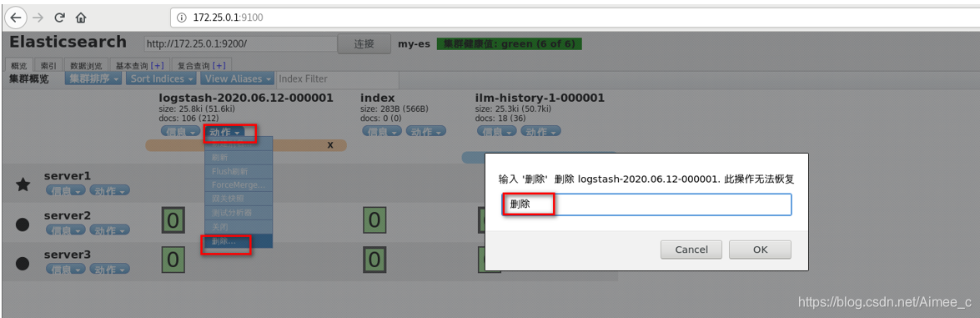Open 信息 dropdown for server3
980x318 pixels.
click(x=66, y=269)
